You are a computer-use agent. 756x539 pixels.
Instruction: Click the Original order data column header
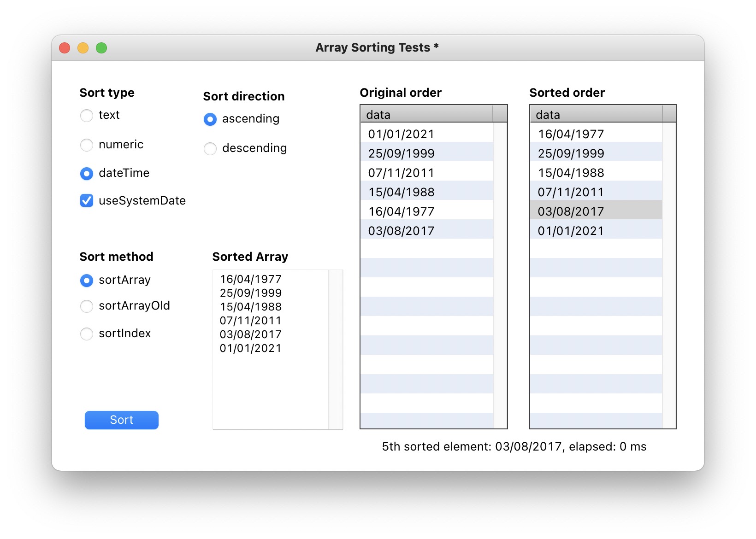click(x=426, y=114)
